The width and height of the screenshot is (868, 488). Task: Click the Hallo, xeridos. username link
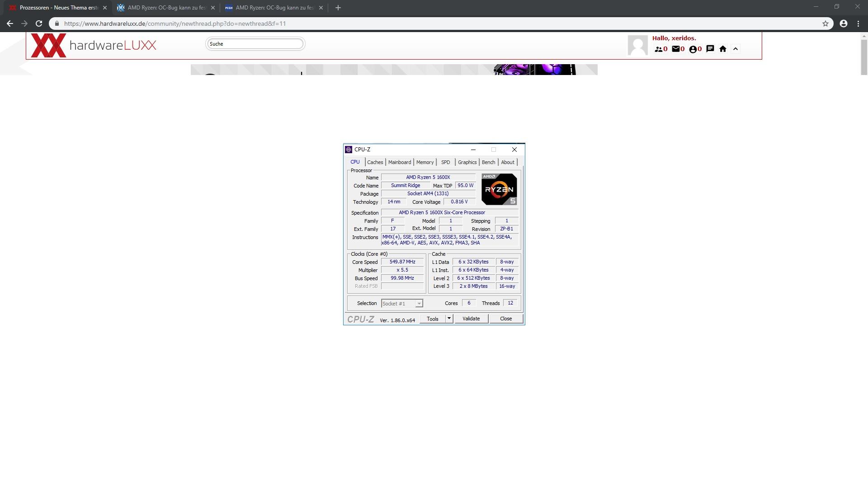(x=674, y=38)
